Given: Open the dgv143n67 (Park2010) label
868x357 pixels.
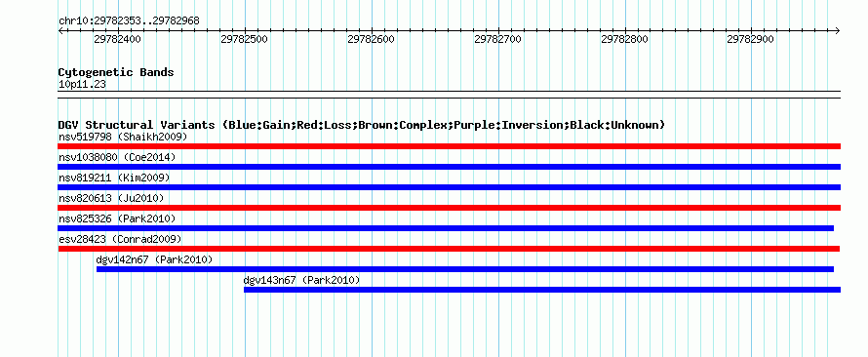Looking at the screenshot, I should (301, 281).
